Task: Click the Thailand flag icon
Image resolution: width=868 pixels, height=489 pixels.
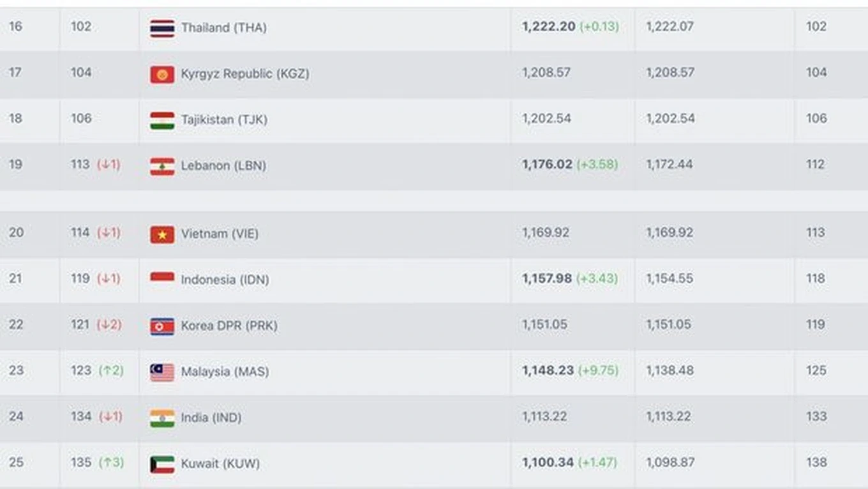Action: pos(162,28)
